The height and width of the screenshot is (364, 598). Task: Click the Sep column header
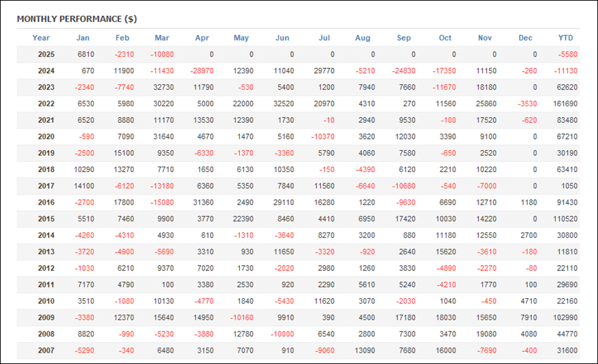point(403,38)
